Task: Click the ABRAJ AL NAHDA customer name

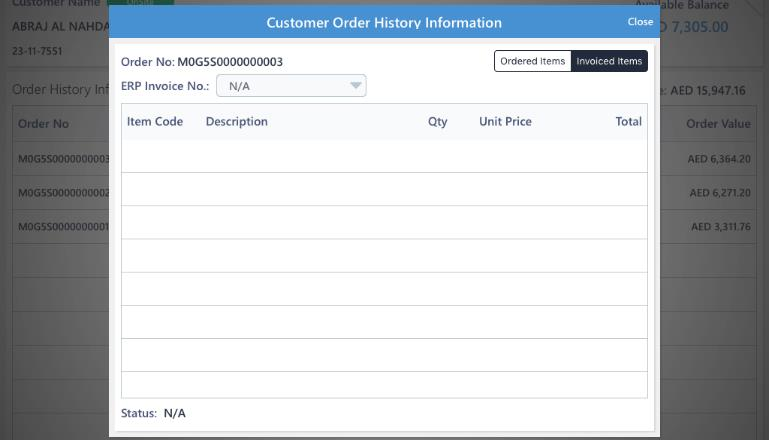Action: pos(60,26)
